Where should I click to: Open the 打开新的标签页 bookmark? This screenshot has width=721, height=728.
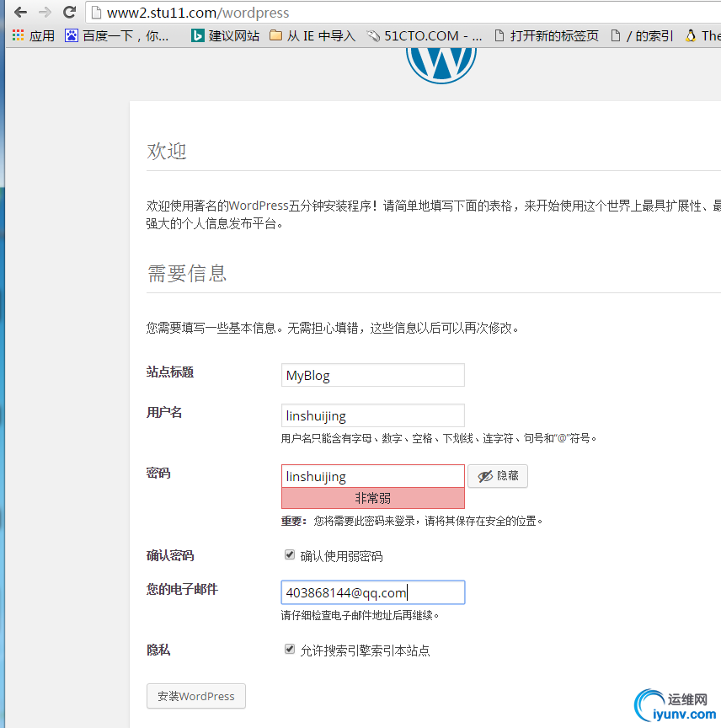pos(547,35)
